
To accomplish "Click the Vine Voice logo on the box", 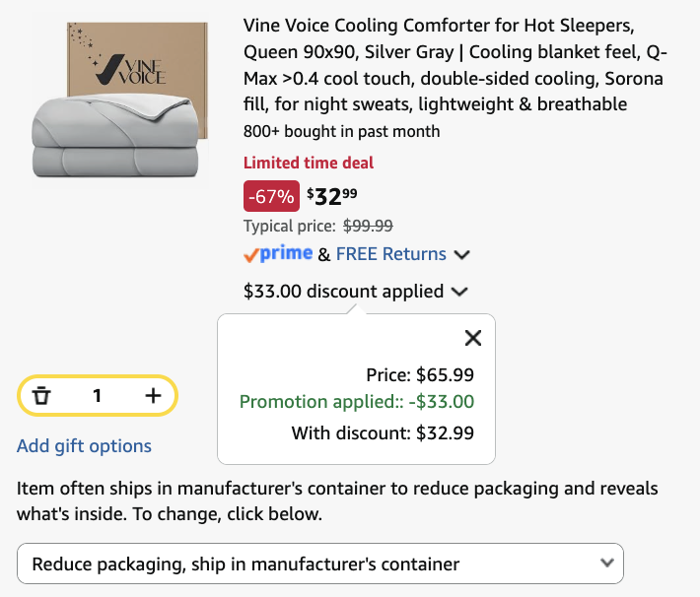I will [x=129, y=69].
